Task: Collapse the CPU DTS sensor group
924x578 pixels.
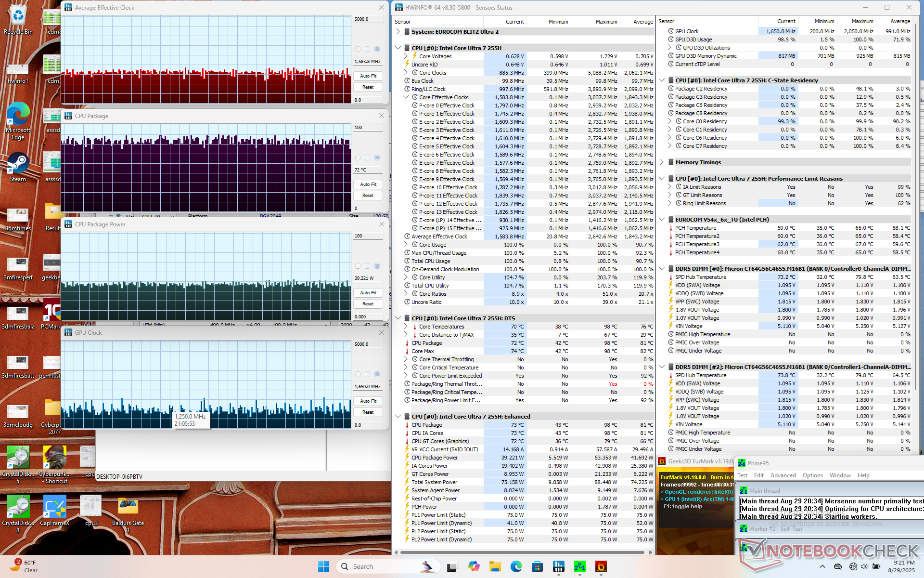Action: click(398, 318)
